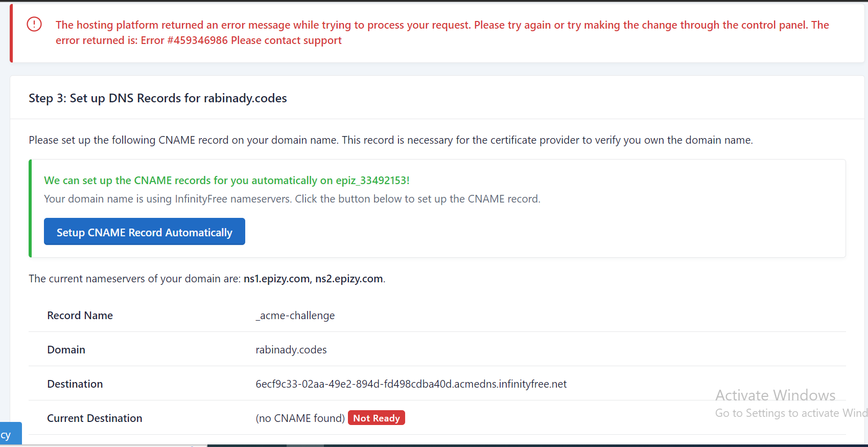Screen dimensions: 868x447
Task: Click the ns1.epizy.com nameserver text
Action: (276, 279)
